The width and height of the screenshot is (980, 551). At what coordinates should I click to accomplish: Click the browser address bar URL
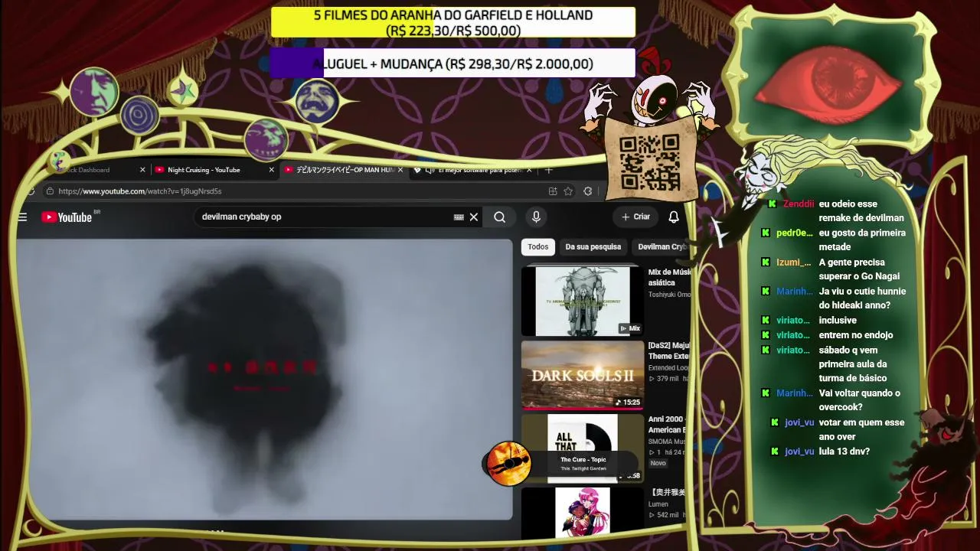click(x=140, y=191)
